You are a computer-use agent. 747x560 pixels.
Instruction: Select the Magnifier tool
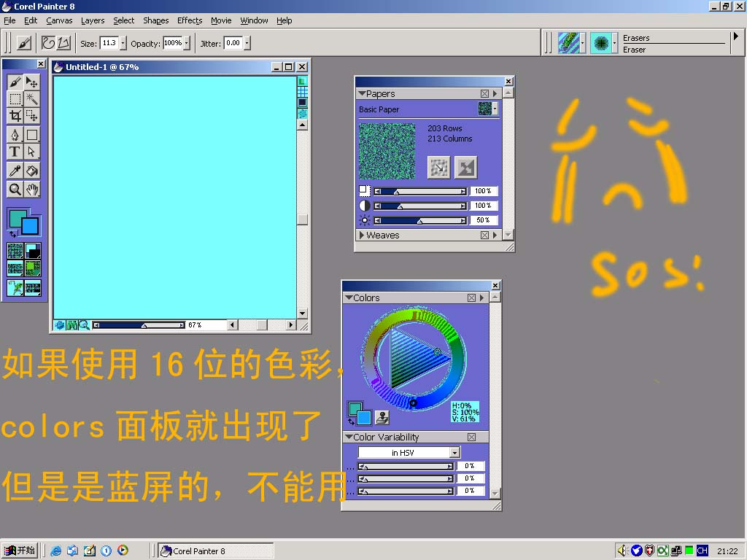pos(15,189)
